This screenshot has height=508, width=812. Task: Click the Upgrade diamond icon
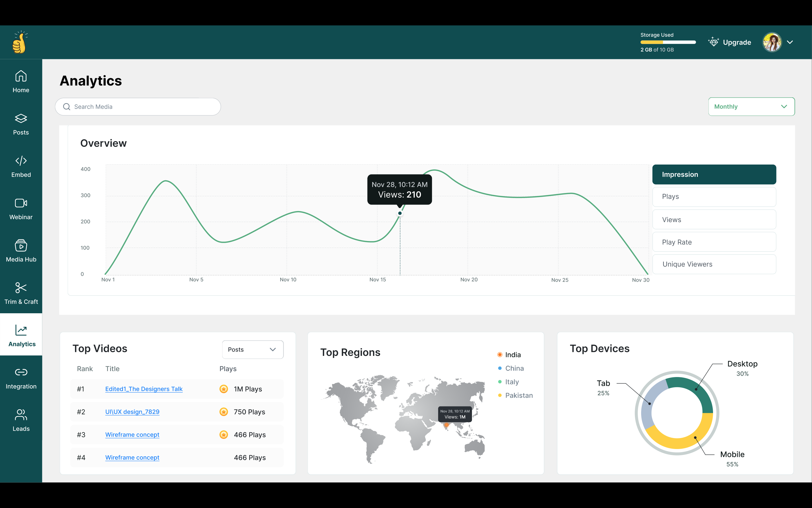click(x=713, y=42)
